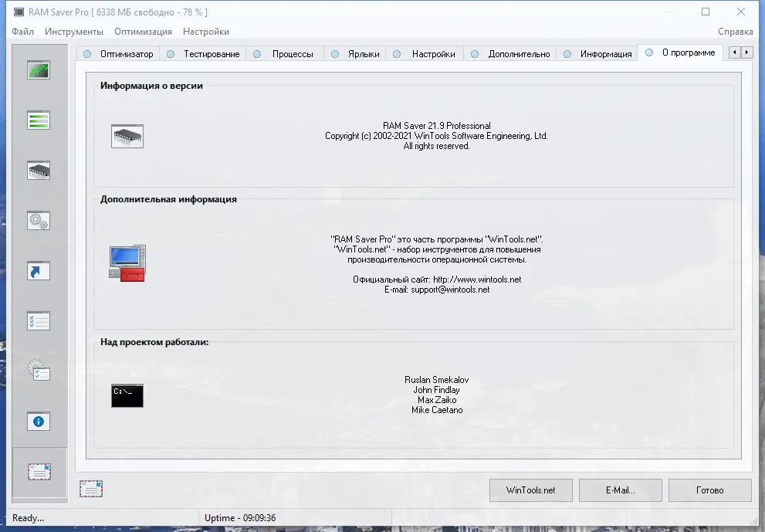
Task: Open the Настройки menu in the menu bar
Action: [x=206, y=32]
